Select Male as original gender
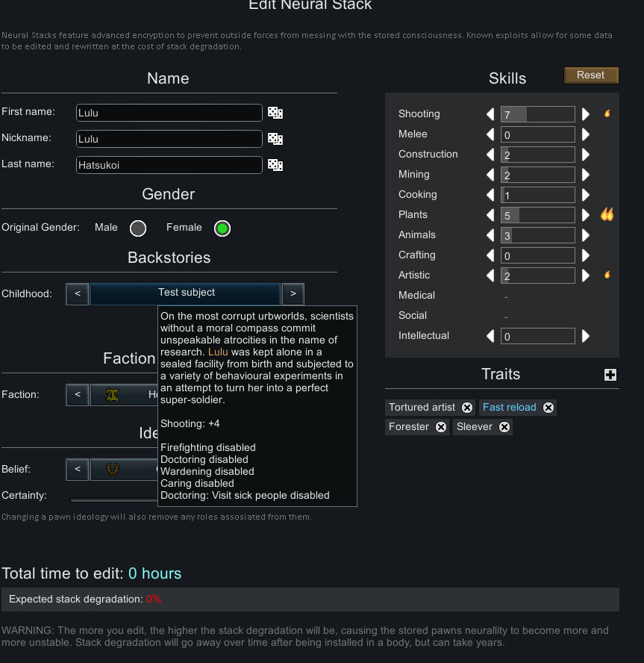This screenshot has width=644, height=663. 138,228
